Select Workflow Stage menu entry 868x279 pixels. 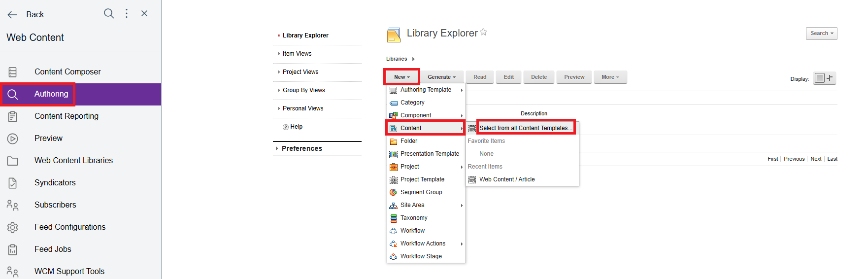click(426, 256)
